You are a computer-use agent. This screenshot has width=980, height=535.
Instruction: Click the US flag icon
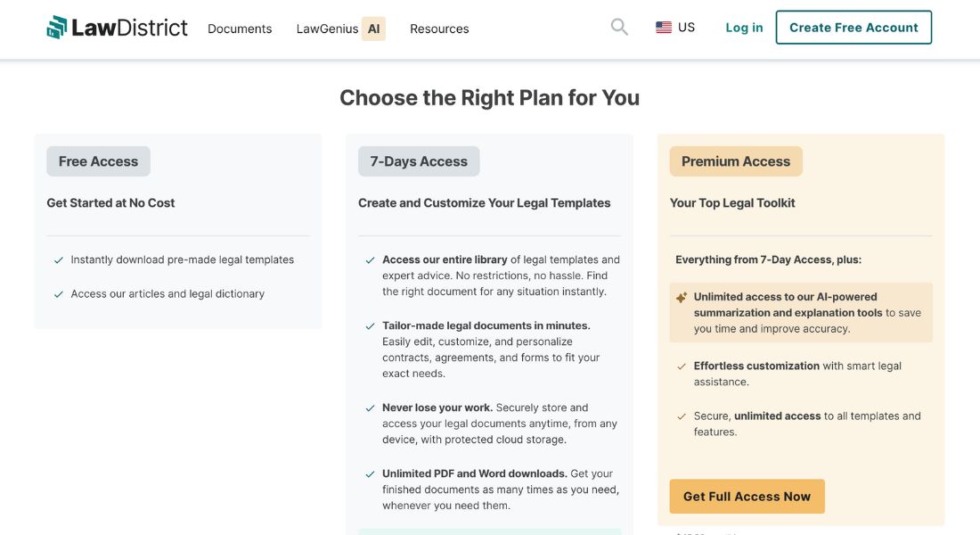point(664,28)
